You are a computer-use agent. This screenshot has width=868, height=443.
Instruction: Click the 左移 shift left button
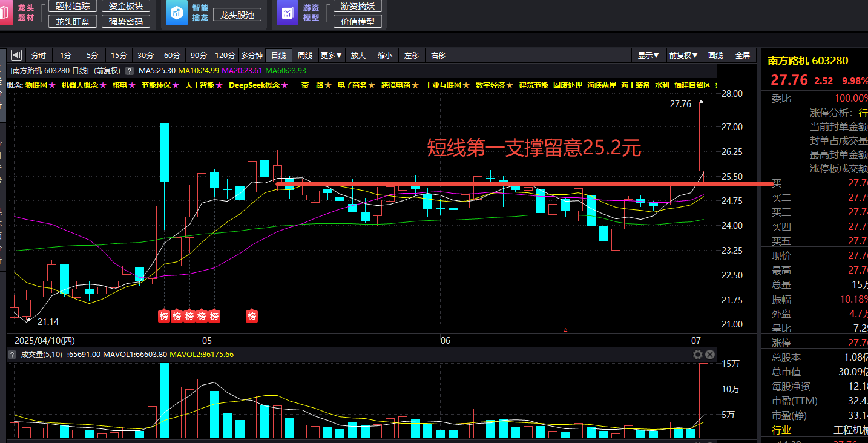(412, 56)
